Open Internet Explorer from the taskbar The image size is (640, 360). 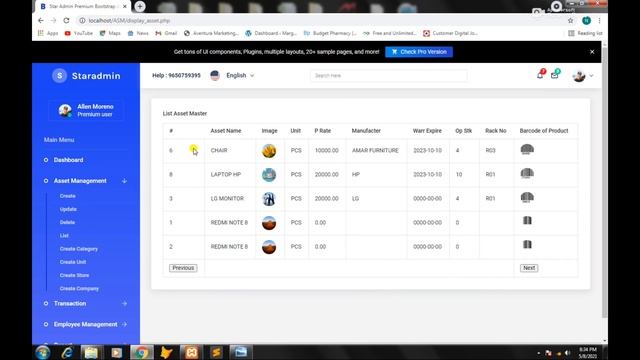click(67, 352)
